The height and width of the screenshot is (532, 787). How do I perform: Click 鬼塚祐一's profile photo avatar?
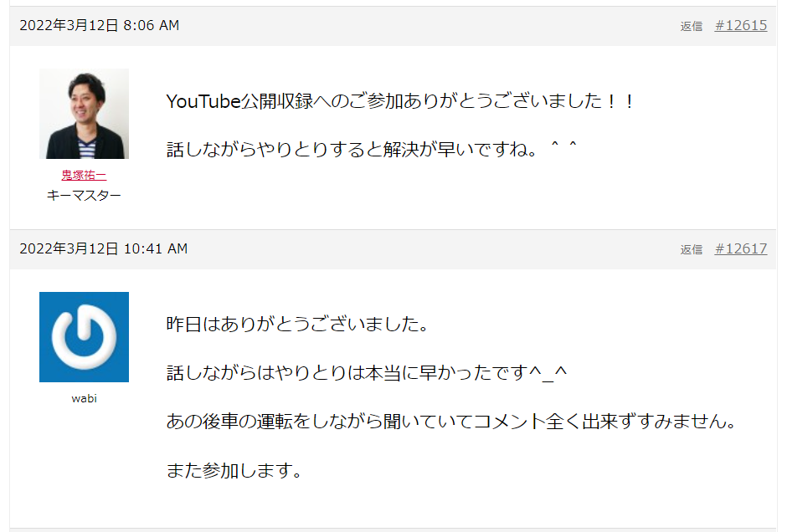point(84,114)
